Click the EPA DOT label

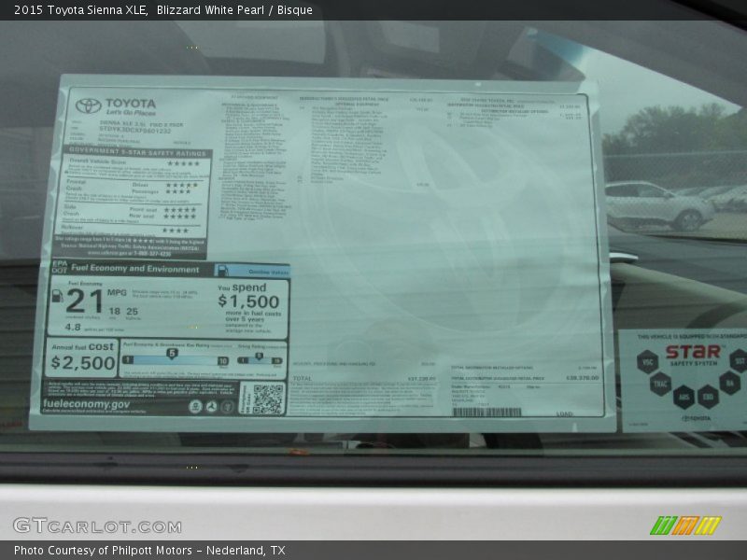[x=60, y=267]
